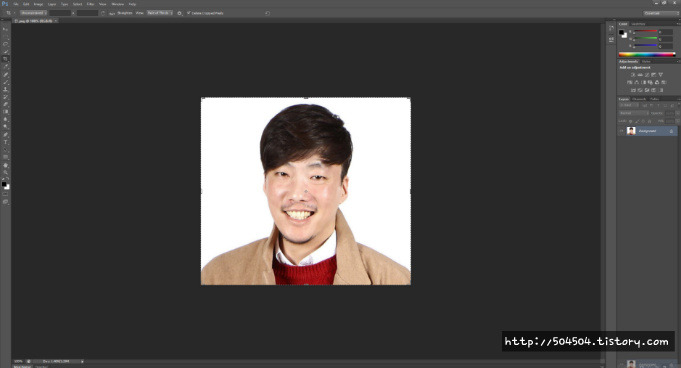Open the layer Kind filter dropdown

[x=629, y=105]
